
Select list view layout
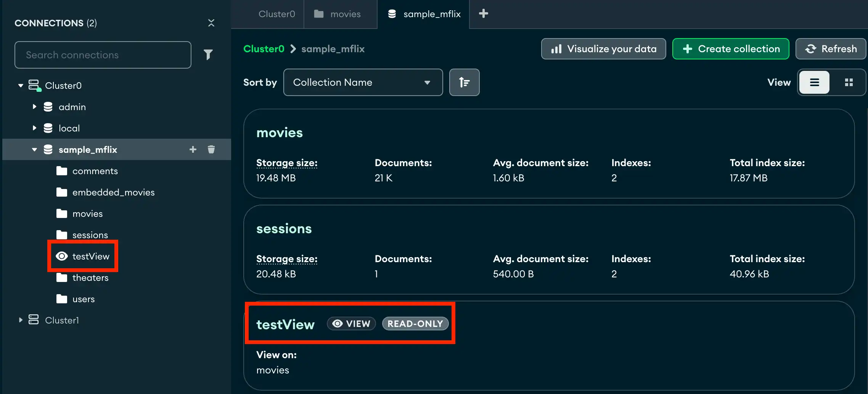pos(814,82)
